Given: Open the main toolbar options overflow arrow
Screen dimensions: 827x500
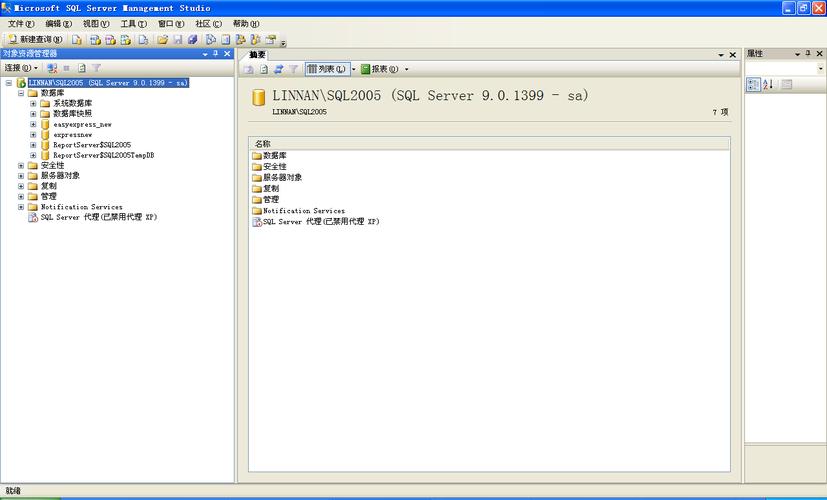Looking at the screenshot, I should point(283,43).
